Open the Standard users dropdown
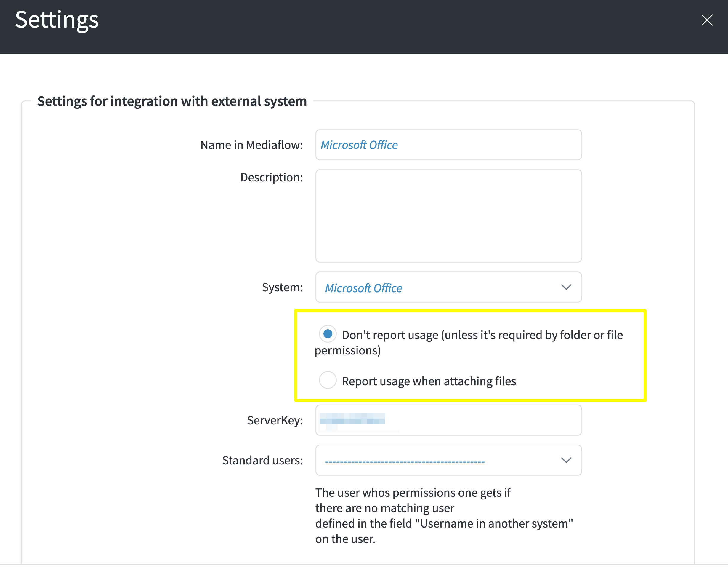This screenshot has height=575, width=728. [x=448, y=460]
